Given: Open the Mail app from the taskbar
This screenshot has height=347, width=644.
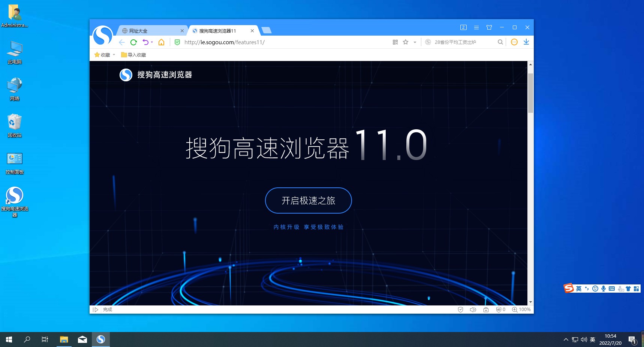Looking at the screenshot, I should (82, 340).
